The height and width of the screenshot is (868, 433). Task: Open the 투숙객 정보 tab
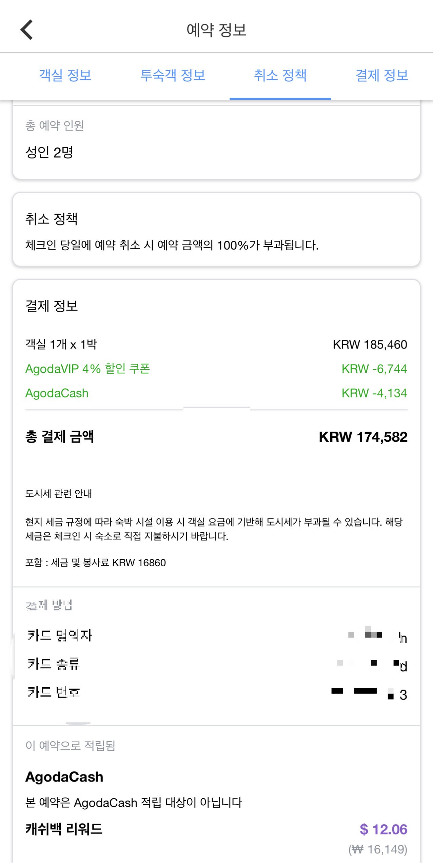[x=173, y=75]
